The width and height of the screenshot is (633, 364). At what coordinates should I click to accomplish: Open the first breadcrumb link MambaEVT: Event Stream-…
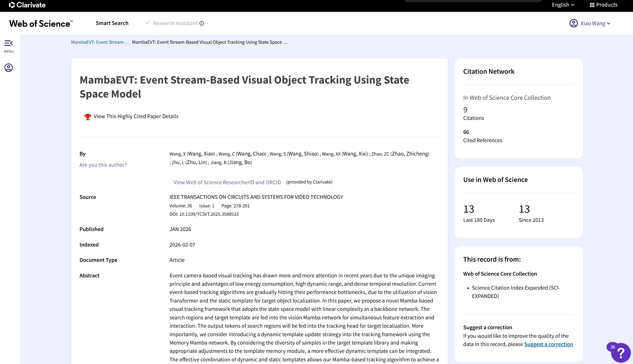100,42
